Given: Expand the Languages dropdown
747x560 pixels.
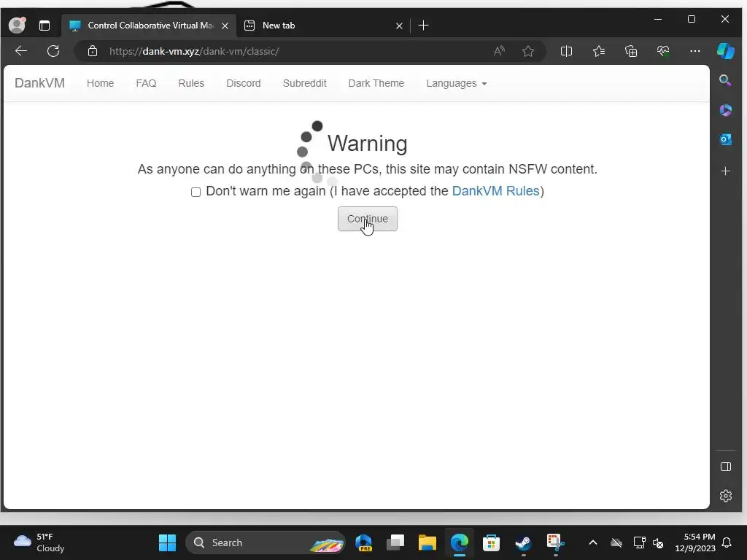Looking at the screenshot, I should point(457,83).
